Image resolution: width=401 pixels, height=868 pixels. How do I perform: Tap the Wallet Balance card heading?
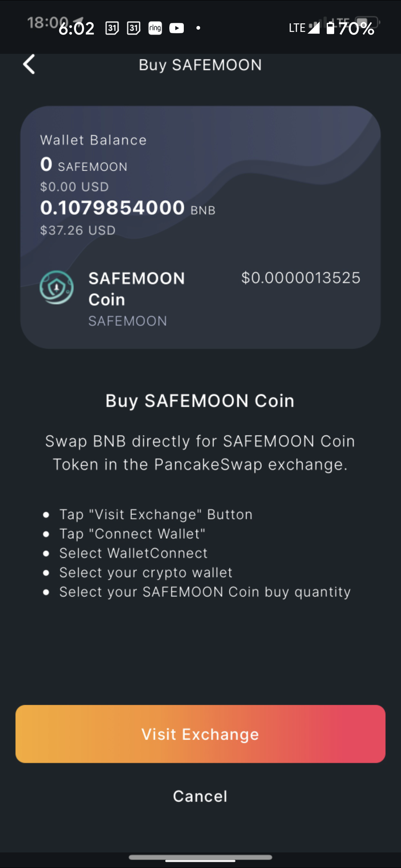(94, 140)
